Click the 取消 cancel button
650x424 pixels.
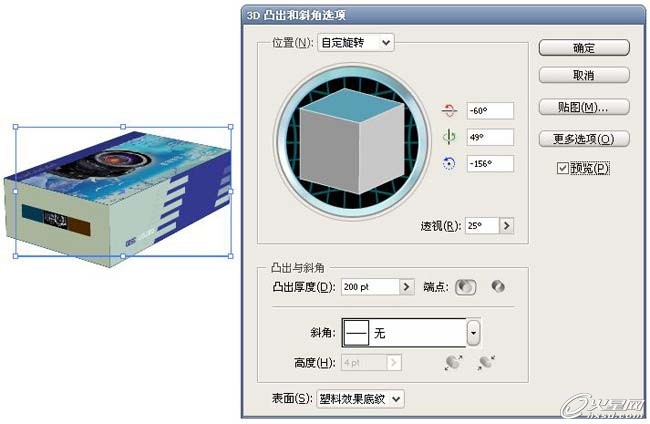[x=584, y=75]
